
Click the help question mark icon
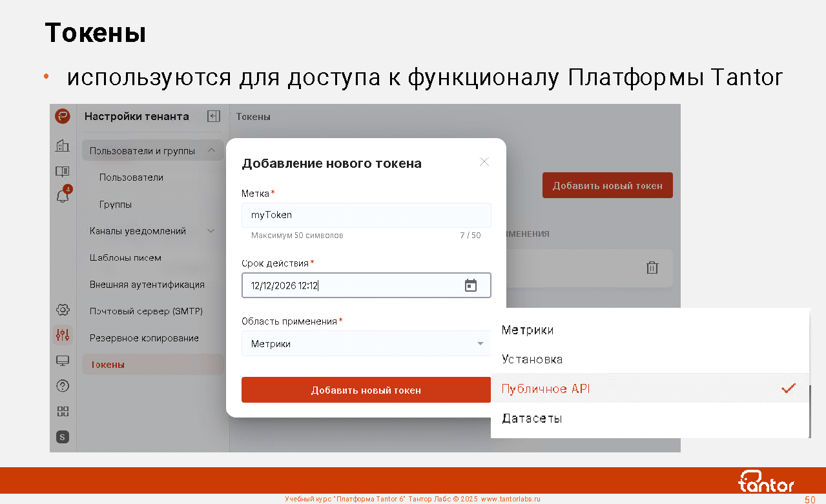tap(63, 386)
